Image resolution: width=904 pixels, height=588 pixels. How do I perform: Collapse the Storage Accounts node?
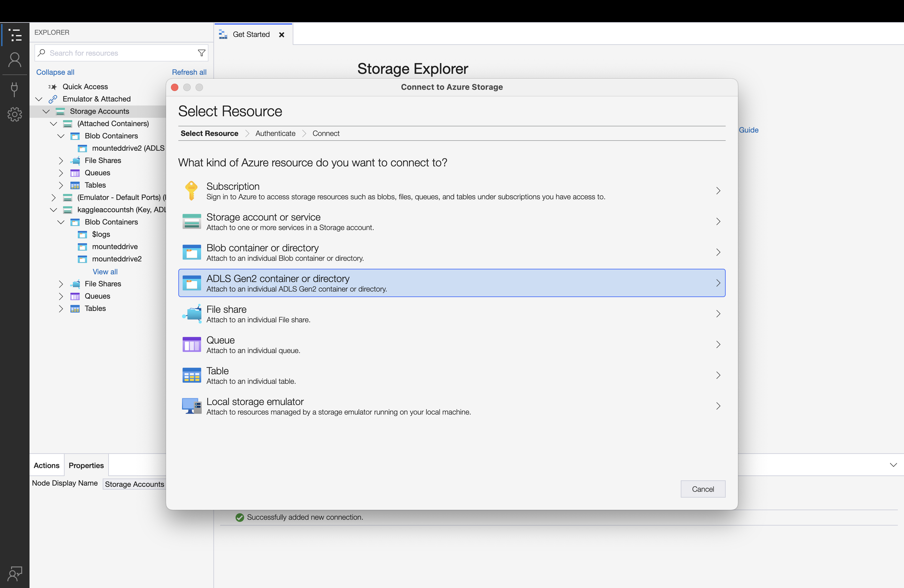46,111
